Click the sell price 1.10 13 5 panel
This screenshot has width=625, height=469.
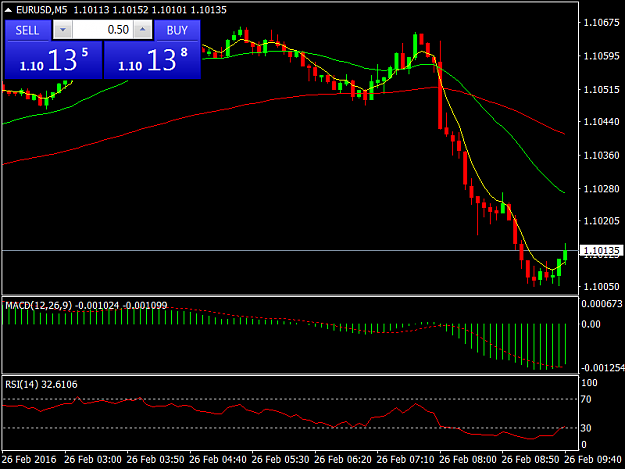[x=53, y=60]
